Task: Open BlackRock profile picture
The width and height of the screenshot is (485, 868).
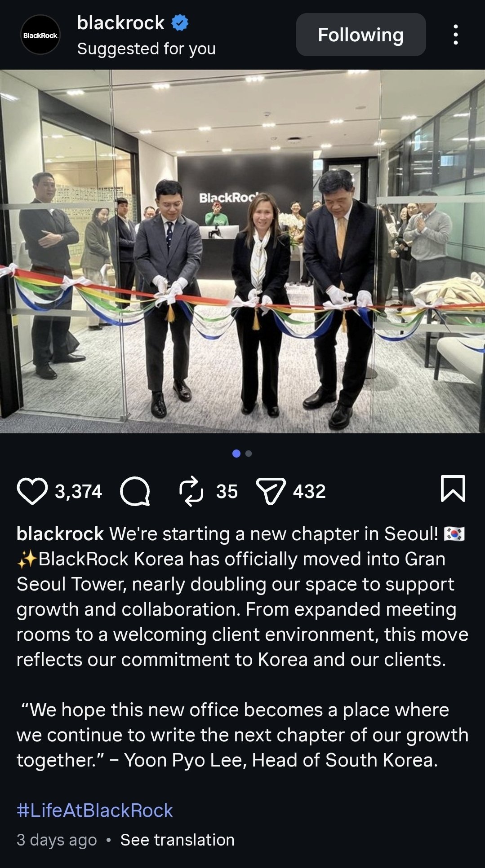Action: 40,35
